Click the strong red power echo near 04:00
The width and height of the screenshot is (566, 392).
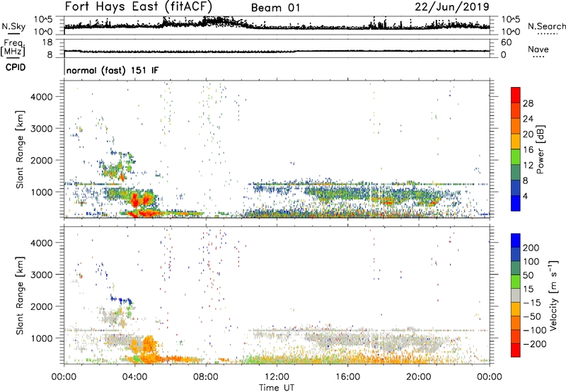pyautogui.click(x=136, y=200)
